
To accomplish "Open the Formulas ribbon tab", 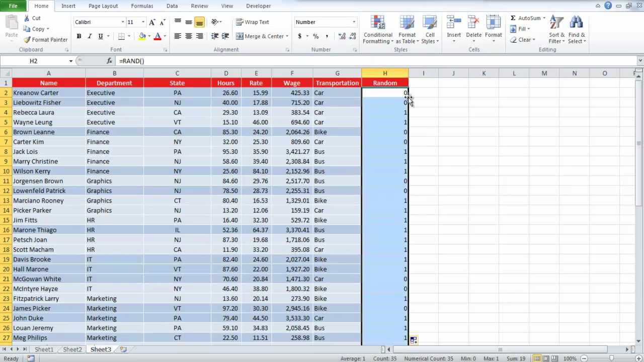I will pos(142,6).
